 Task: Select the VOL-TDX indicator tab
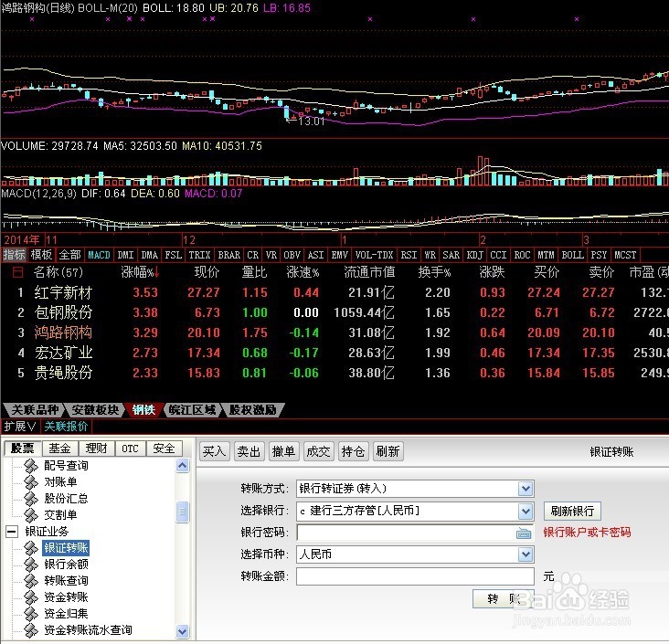click(x=374, y=255)
